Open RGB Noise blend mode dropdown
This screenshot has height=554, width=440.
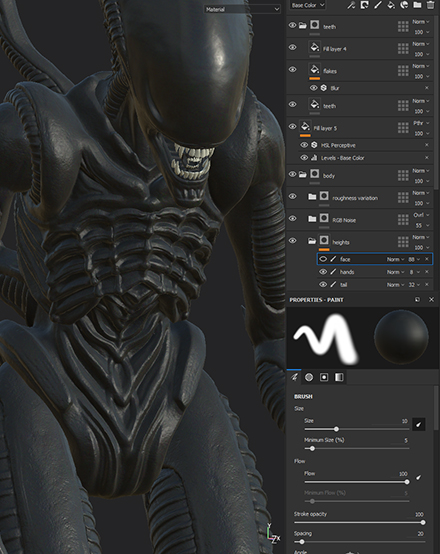coord(421,215)
